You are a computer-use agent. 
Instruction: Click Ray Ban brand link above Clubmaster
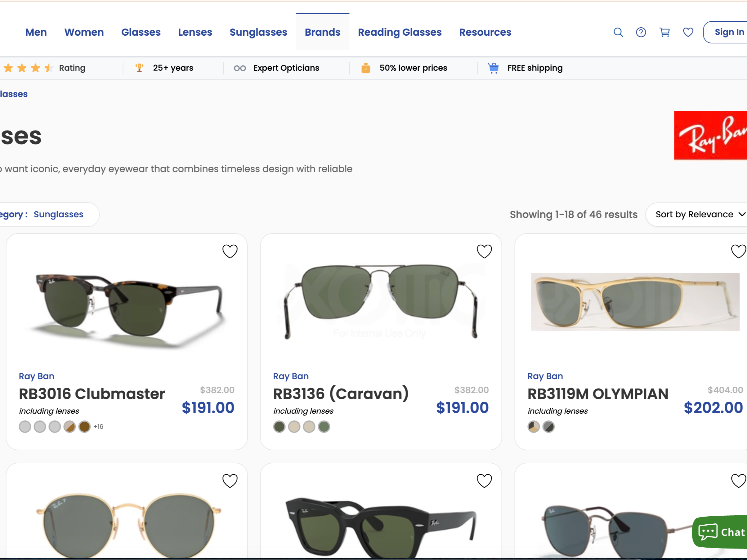tap(37, 376)
